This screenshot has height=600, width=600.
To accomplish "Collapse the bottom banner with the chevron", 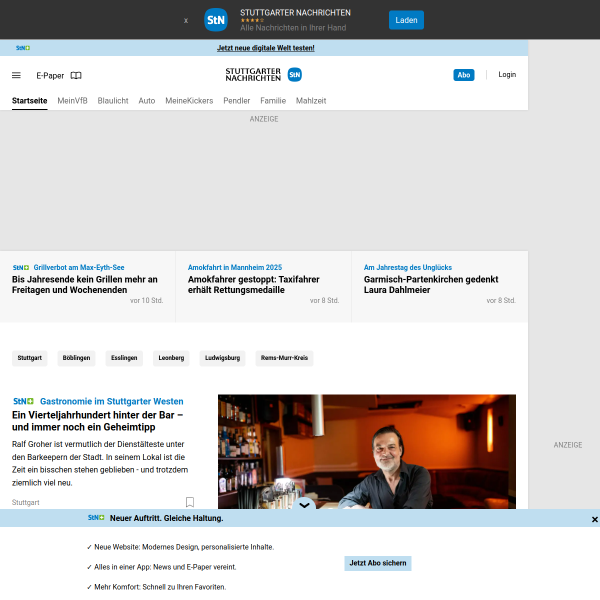I will (304, 505).
